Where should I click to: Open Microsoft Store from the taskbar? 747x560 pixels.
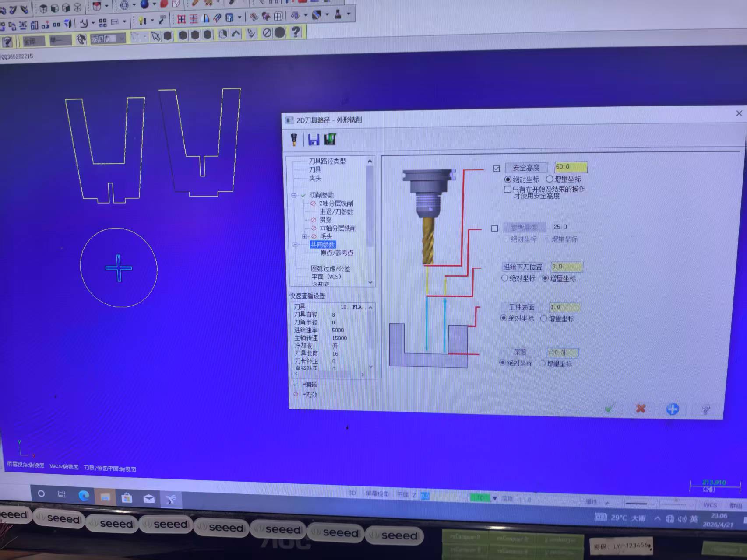pyautogui.click(x=127, y=497)
